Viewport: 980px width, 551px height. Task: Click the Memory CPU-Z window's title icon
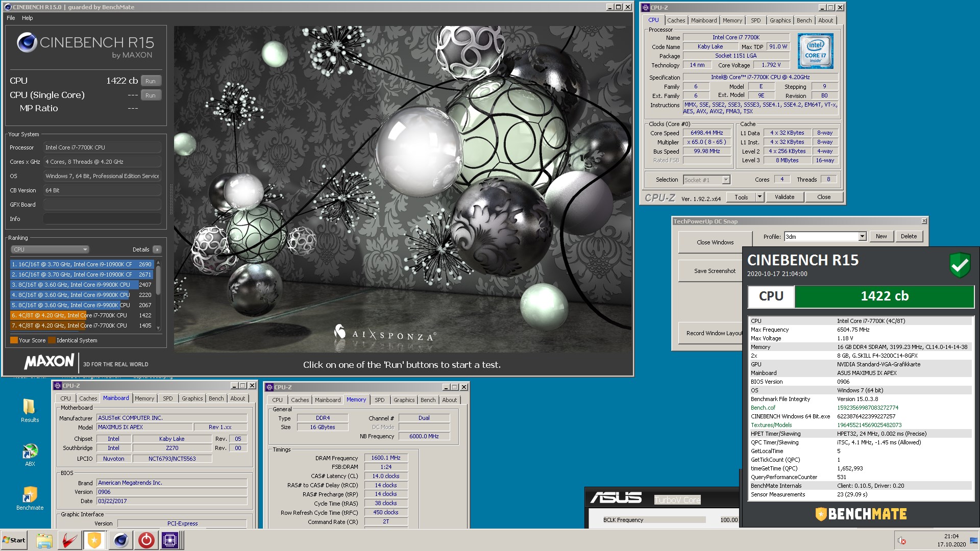(269, 387)
